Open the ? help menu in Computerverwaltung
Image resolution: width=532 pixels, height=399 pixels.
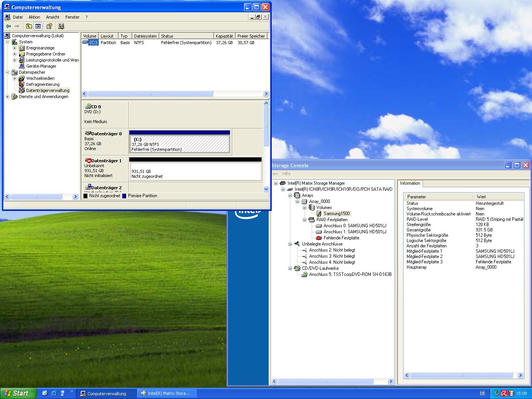click(86, 17)
